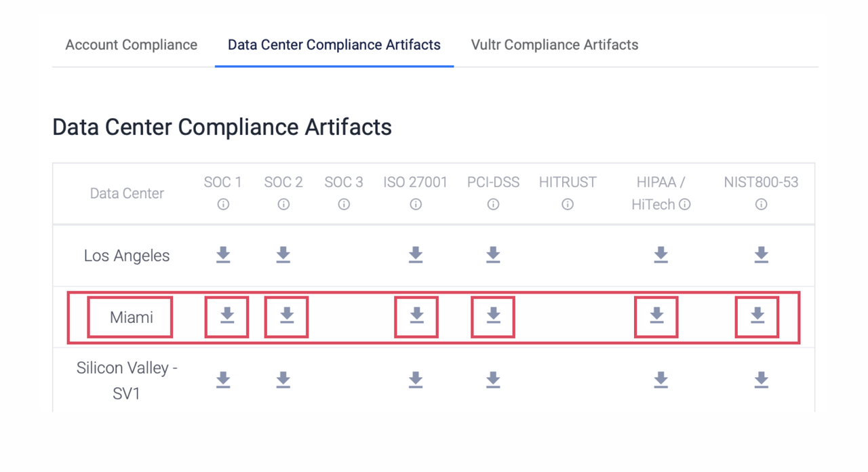Open the Vultr Compliance Artifacts tab
This screenshot has height=472, width=868.
554,45
